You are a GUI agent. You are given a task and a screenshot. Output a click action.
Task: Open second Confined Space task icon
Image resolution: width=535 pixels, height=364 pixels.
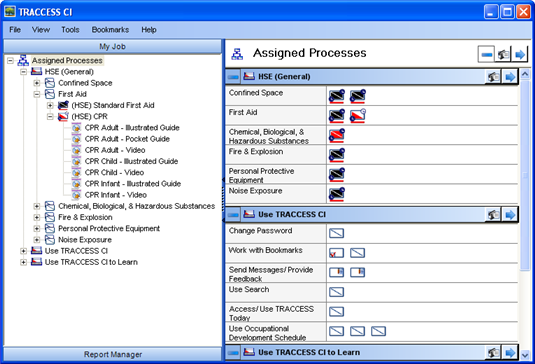(358, 96)
